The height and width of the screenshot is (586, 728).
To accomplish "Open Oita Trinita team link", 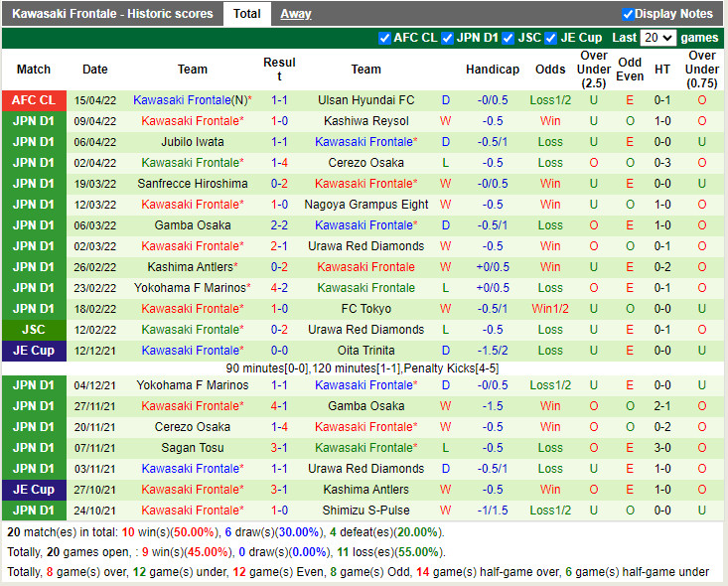I will click(366, 351).
